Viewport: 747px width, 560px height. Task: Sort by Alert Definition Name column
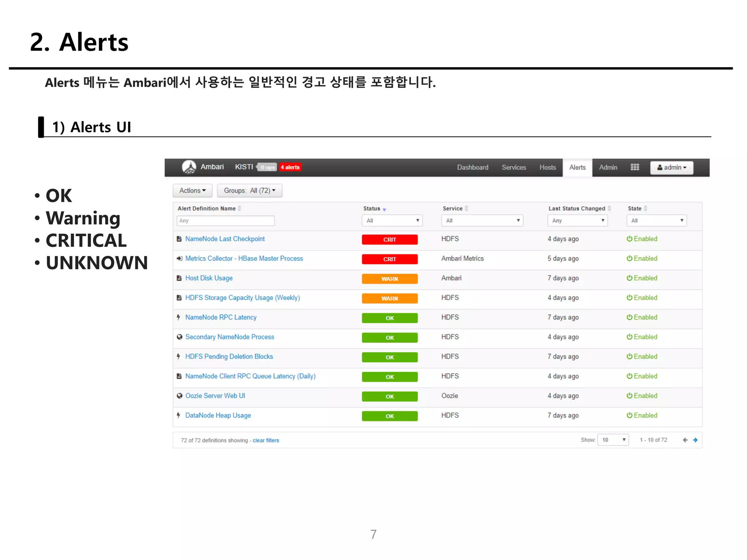click(240, 209)
